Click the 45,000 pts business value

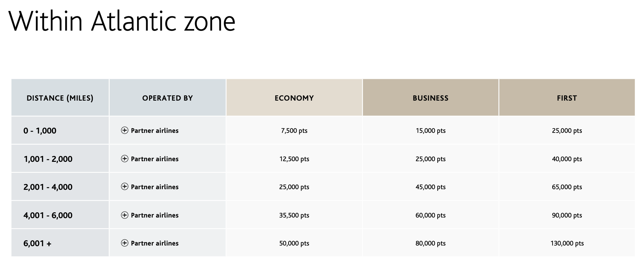(430, 187)
